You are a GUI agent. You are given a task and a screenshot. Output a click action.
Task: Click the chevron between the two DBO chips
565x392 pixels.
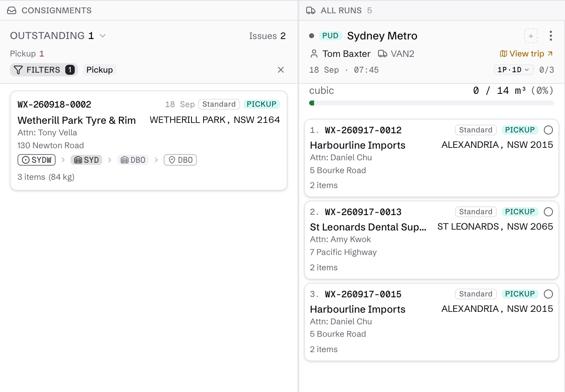tap(156, 160)
